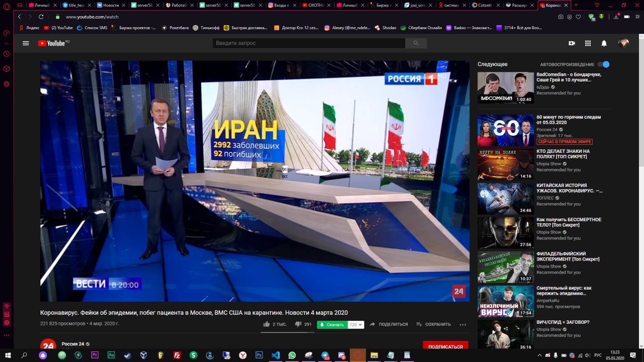Click the YouTube search magnifier button
Viewport: 644px width, 362px height.
[416, 43]
